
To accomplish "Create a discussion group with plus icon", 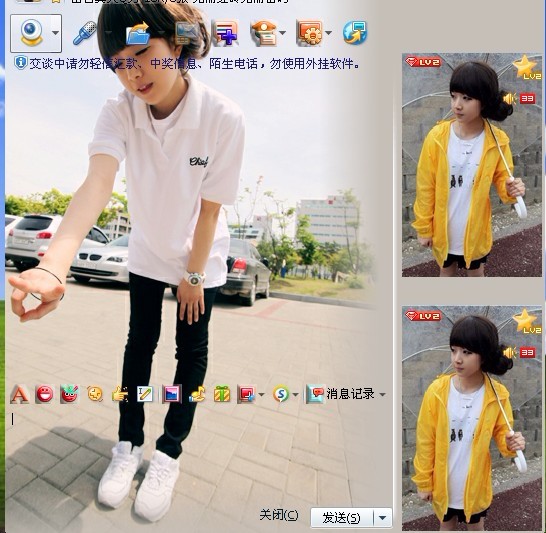I will 226,33.
